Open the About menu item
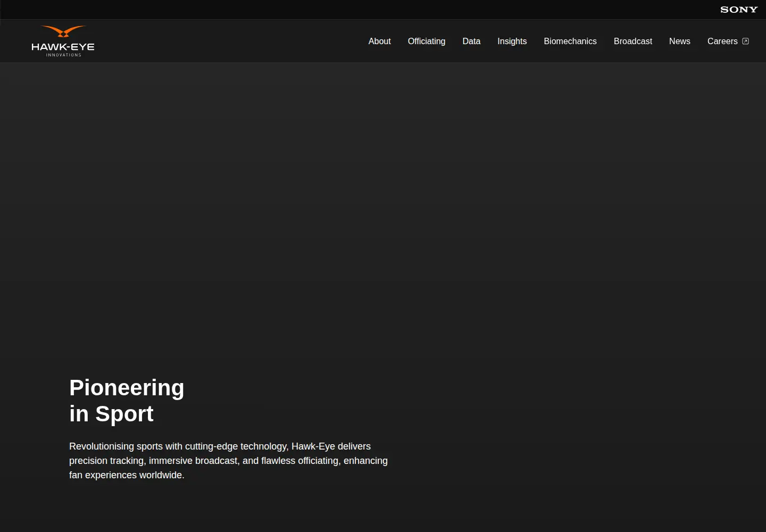766x532 pixels. pyautogui.click(x=379, y=41)
